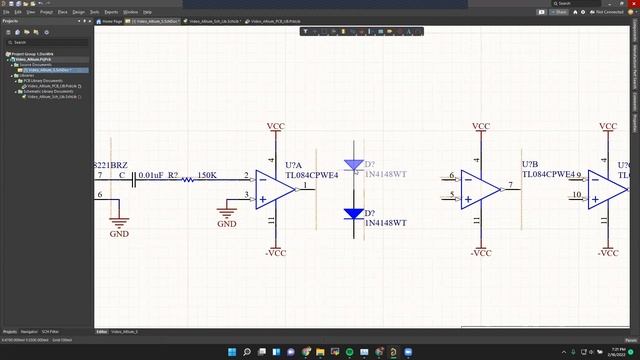
Task: Open the taskbar search icon
Action: (x=247, y=352)
